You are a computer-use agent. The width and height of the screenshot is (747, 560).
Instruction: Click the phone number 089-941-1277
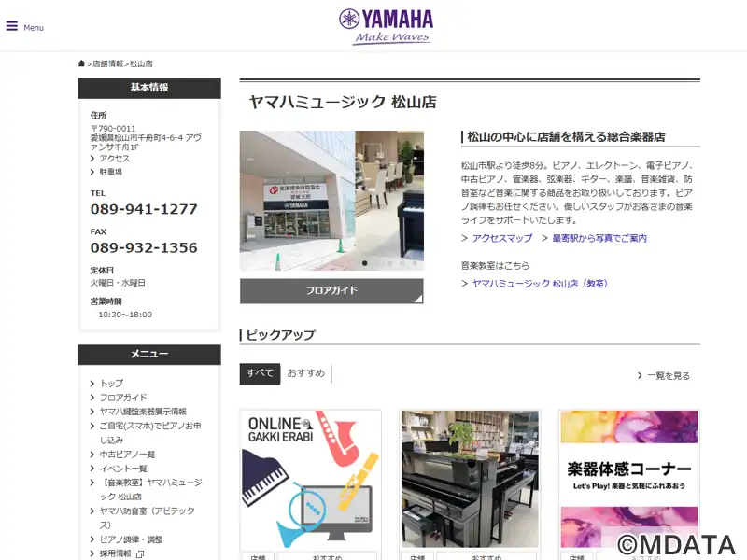click(x=144, y=209)
